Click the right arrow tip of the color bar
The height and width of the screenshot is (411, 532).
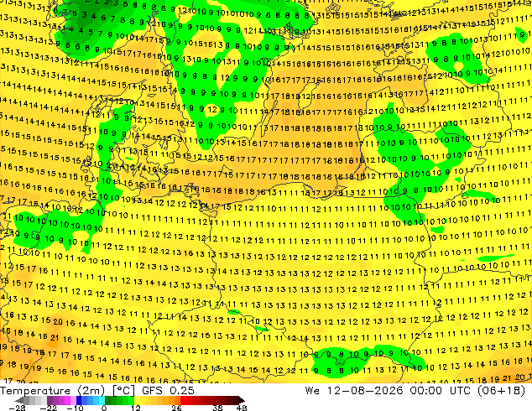(x=243, y=400)
